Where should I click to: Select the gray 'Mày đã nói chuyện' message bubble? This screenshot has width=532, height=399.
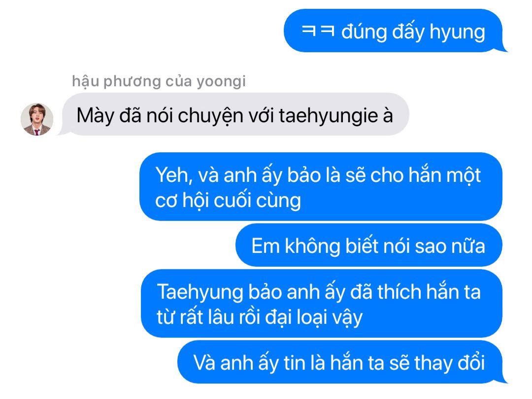point(234,114)
